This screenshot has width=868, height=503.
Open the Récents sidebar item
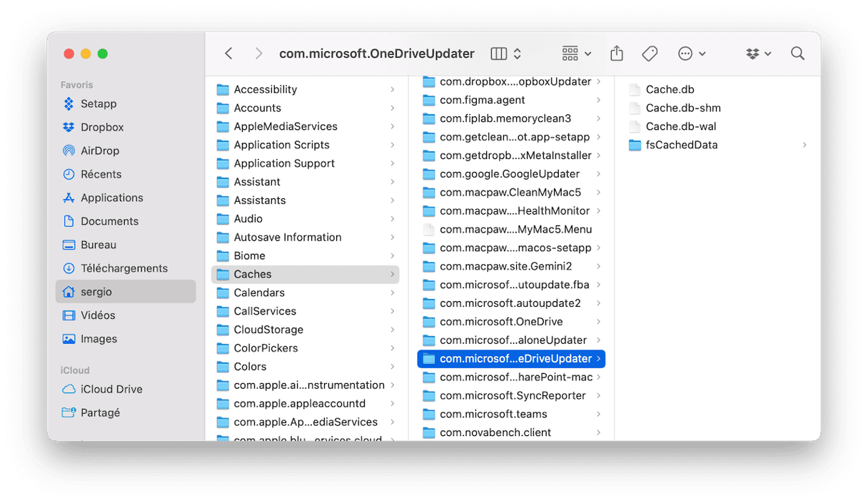click(101, 174)
